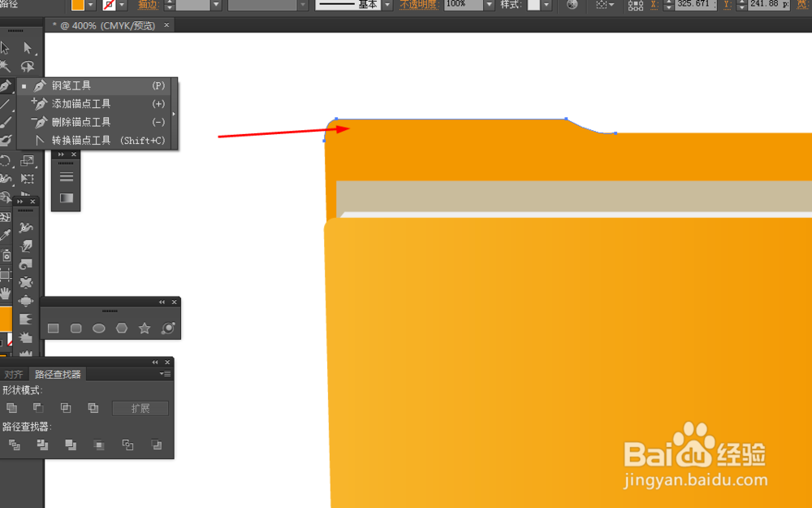Click the Crop pathfinder button

click(99, 445)
